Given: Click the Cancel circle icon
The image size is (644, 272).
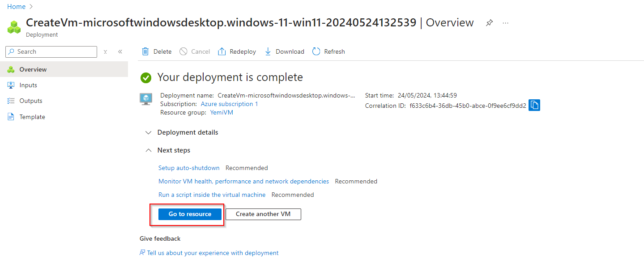Looking at the screenshot, I should tap(183, 51).
